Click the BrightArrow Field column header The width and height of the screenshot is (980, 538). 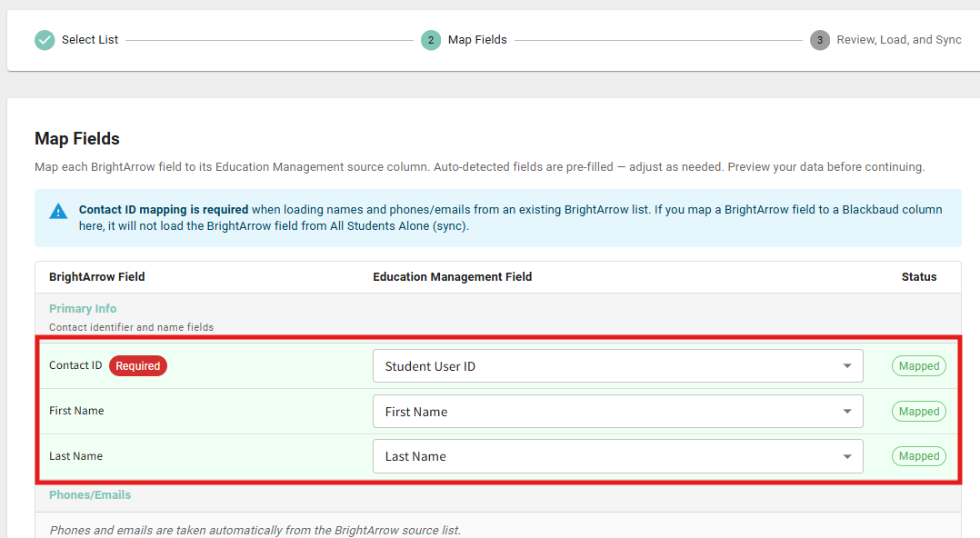click(x=97, y=277)
